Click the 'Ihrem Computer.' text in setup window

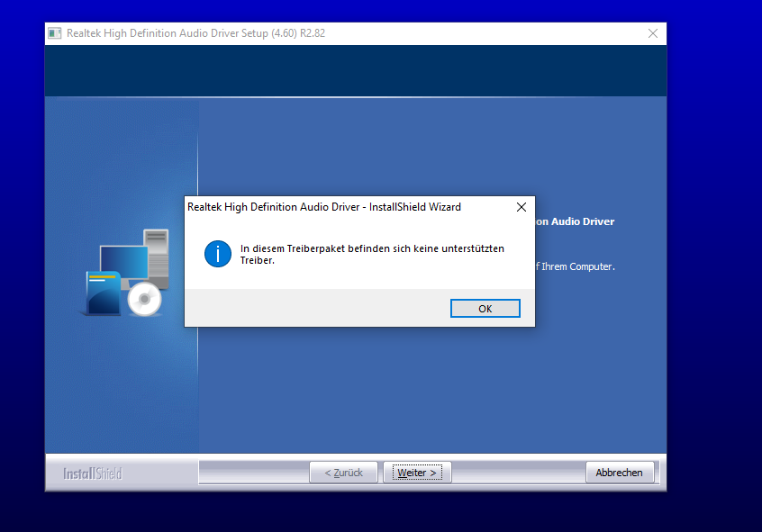coord(578,266)
